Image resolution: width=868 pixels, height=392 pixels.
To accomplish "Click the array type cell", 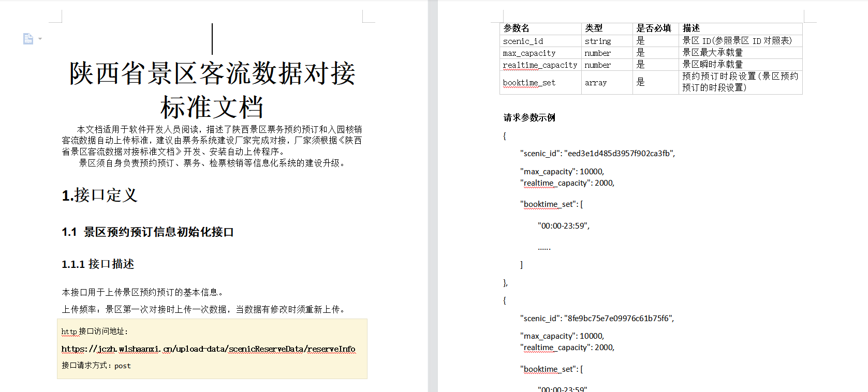I will [596, 83].
